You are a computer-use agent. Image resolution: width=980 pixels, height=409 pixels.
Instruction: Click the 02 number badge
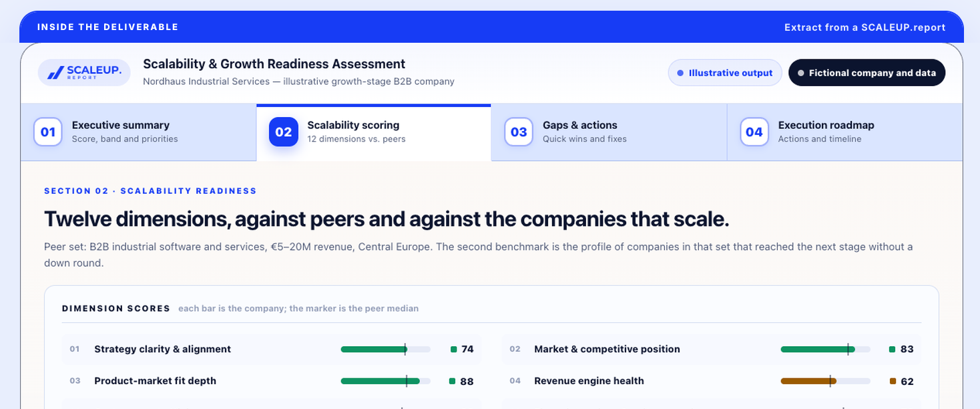click(284, 132)
